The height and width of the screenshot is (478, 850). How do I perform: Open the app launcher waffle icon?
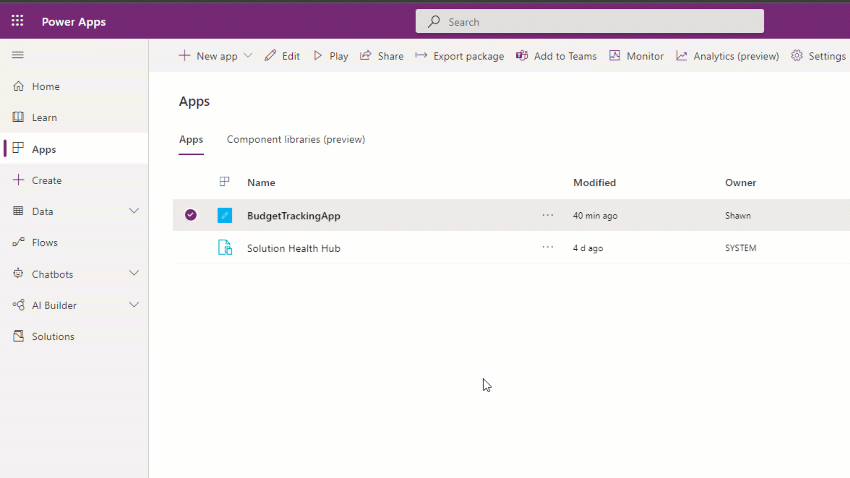(17, 21)
